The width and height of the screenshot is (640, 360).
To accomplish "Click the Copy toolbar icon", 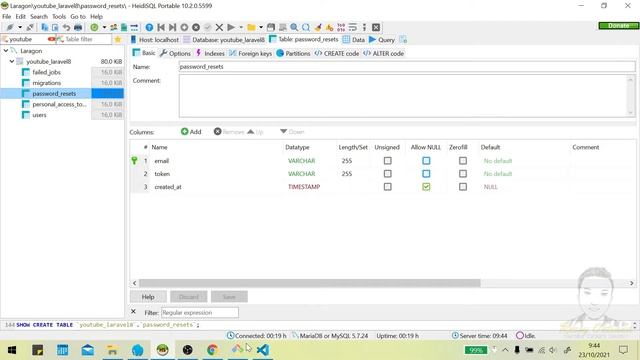I will 44,27.
